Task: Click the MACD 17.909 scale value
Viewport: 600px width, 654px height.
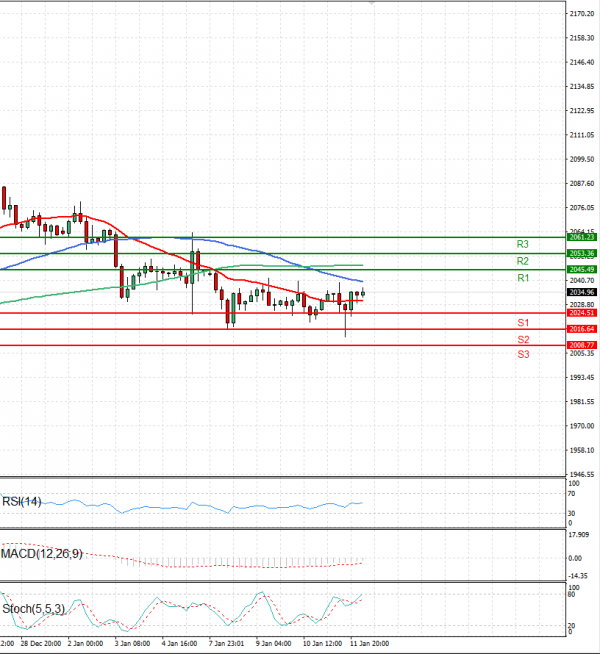Action: (579, 535)
